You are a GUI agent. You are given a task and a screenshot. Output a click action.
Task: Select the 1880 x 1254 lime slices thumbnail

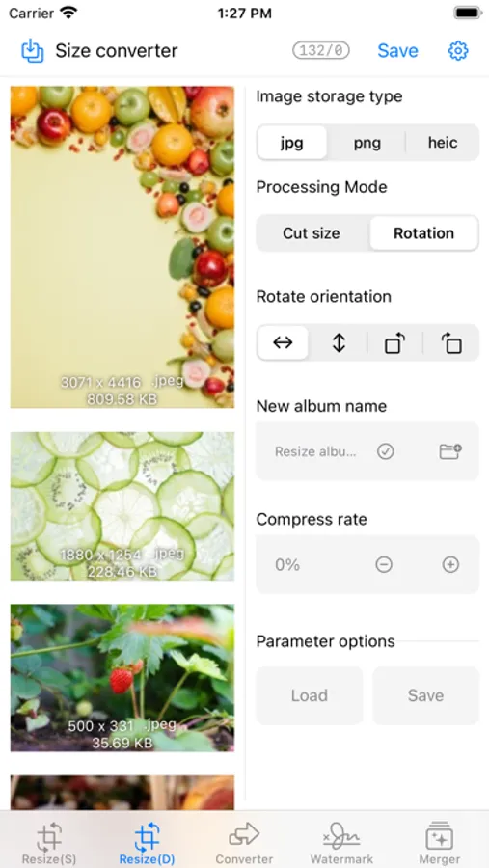122,506
